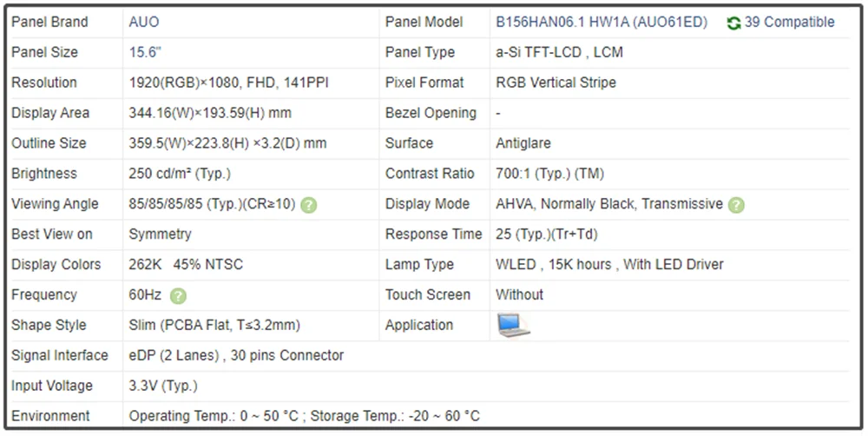Click the green compatible-models swap icon
868x436 pixels.
point(733,23)
